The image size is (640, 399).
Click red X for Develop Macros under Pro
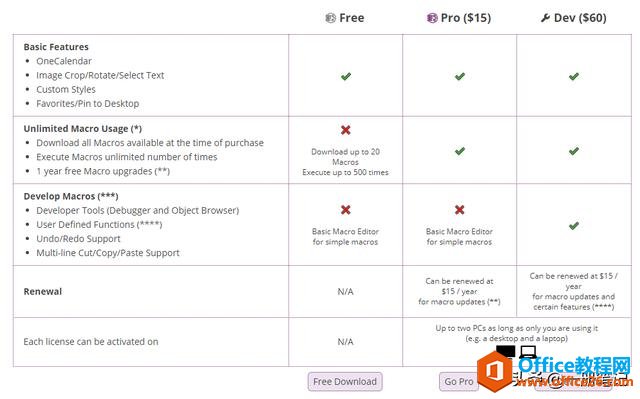point(460,210)
